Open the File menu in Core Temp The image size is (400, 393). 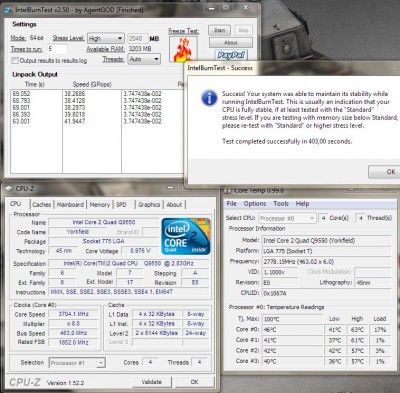[232, 204]
